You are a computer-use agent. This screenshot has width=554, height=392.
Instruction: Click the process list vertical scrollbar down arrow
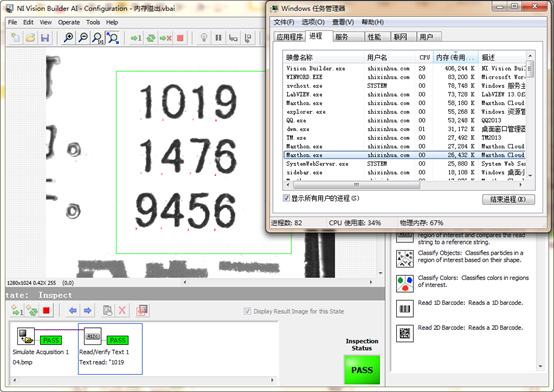tap(530, 176)
